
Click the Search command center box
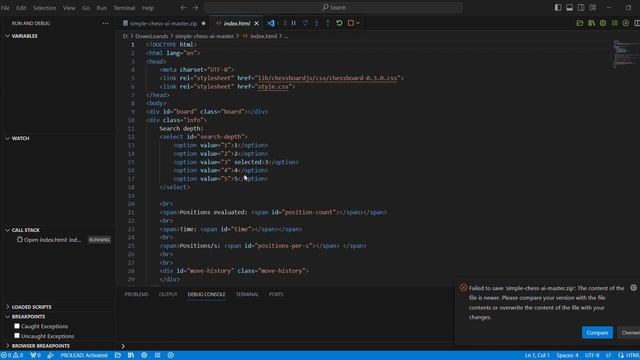pyautogui.click(x=333, y=7)
